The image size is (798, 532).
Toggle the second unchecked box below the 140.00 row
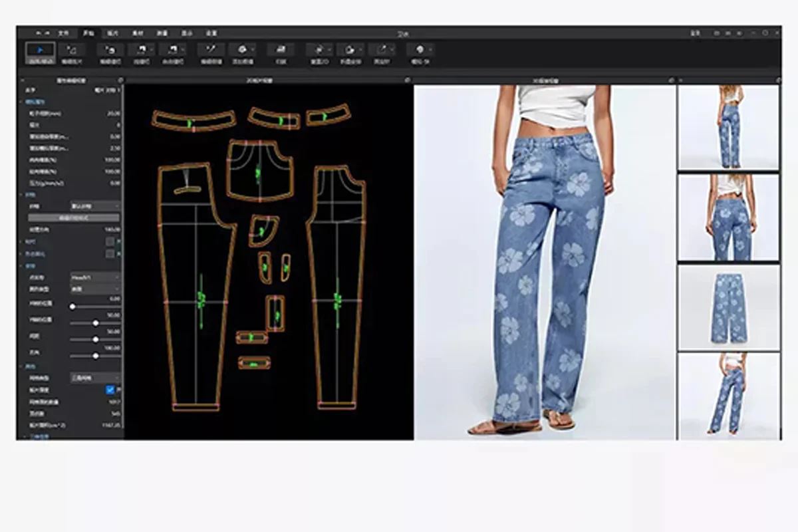tap(110, 253)
